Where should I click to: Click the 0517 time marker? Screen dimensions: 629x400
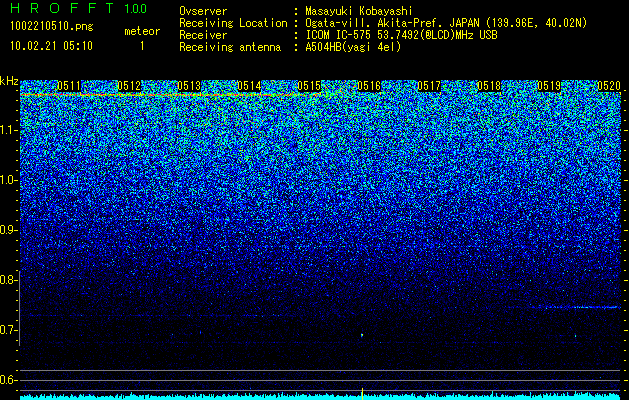click(429, 86)
